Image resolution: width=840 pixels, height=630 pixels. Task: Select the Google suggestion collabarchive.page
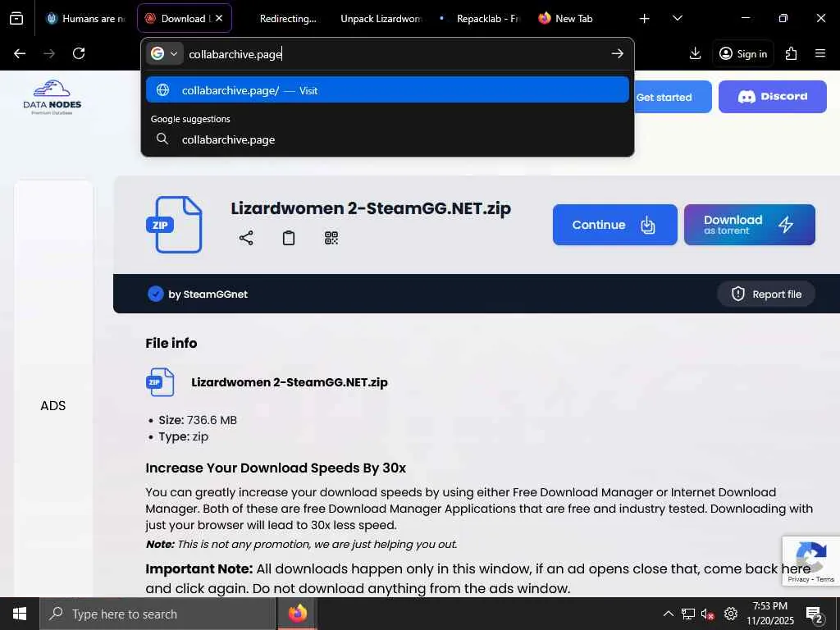[387, 139]
